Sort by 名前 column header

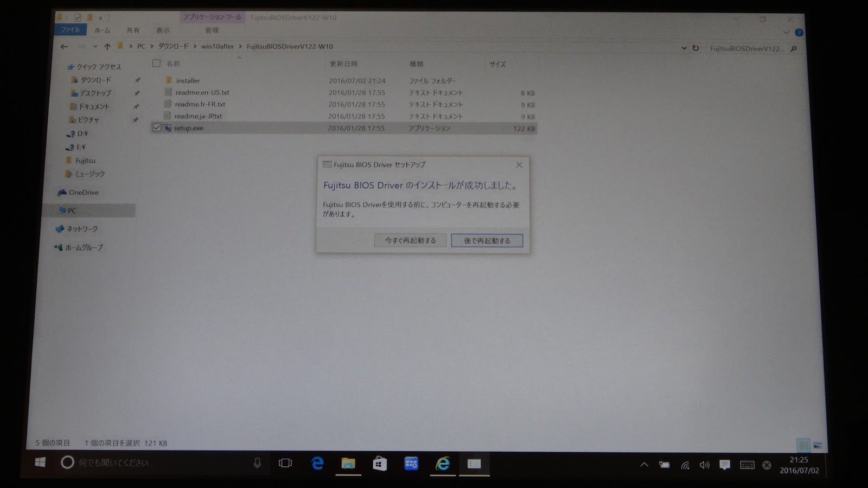pyautogui.click(x=173, y=64)
